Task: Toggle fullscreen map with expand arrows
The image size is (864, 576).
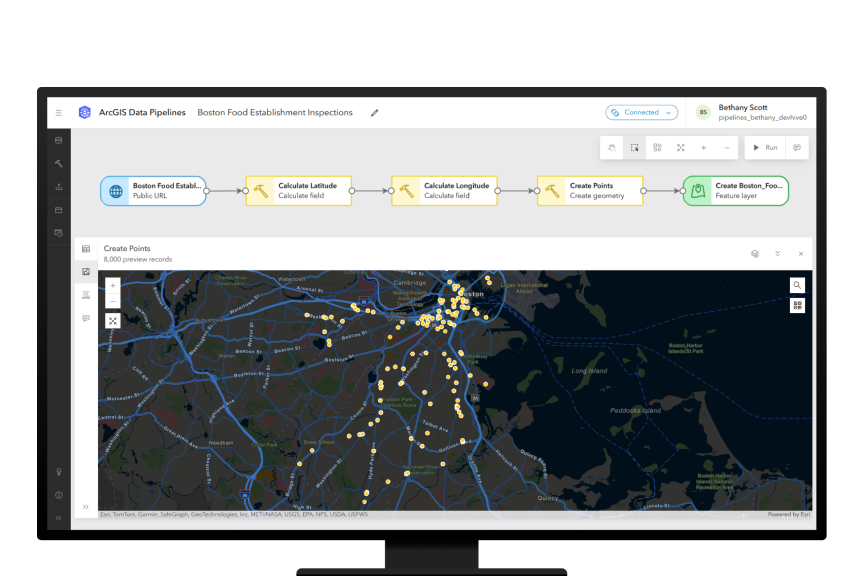Action: click(x=112, y=321)
